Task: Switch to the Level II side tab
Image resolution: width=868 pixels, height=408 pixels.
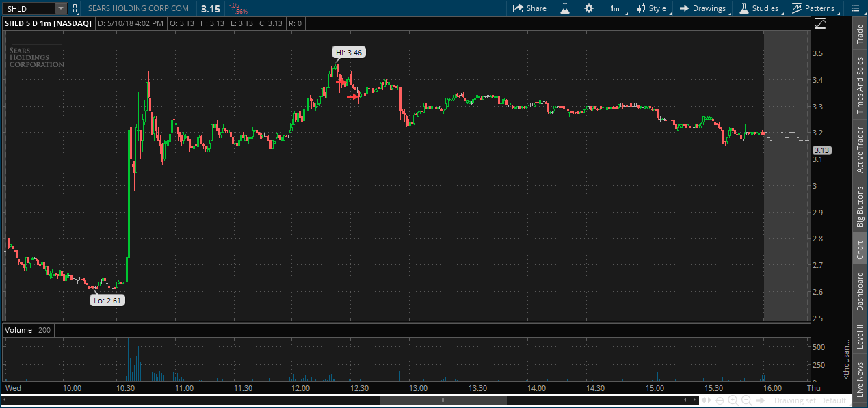Action: [860, 336]
